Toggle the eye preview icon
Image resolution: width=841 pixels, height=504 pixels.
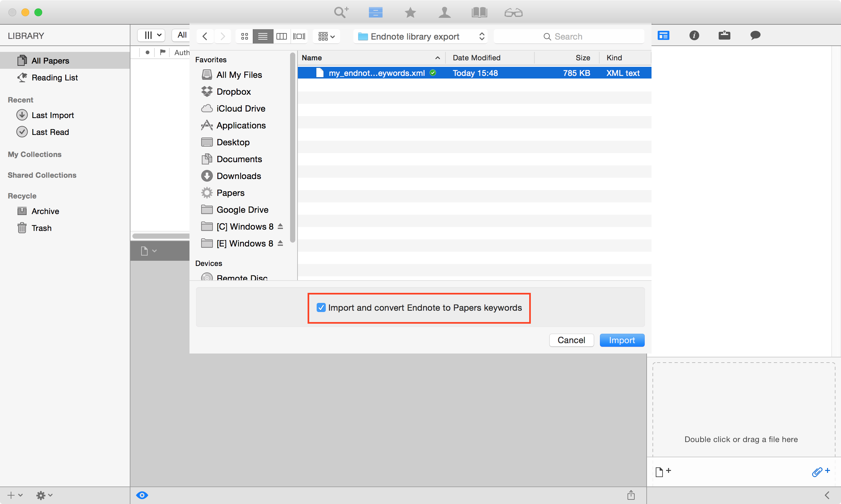pyautogui.click(x=142, y=495)
